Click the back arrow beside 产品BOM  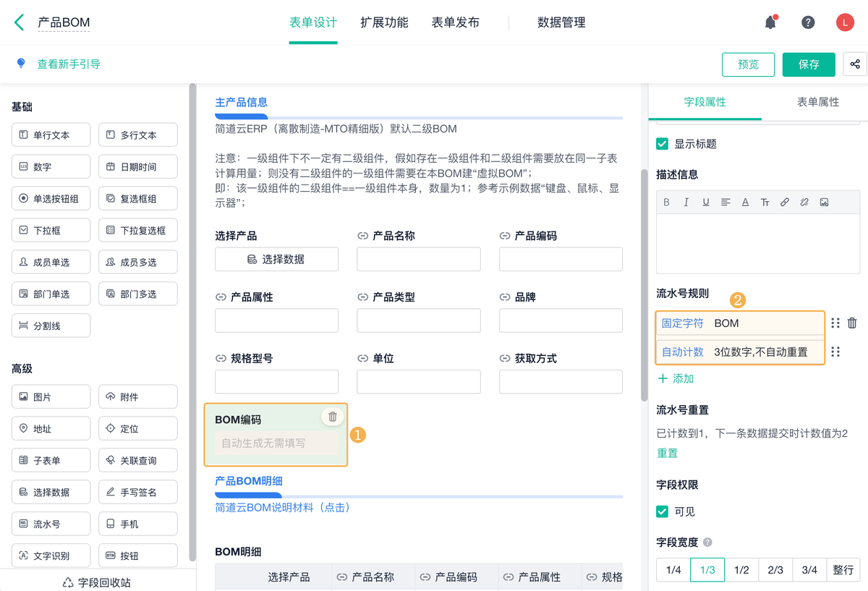tap(20, 22)
